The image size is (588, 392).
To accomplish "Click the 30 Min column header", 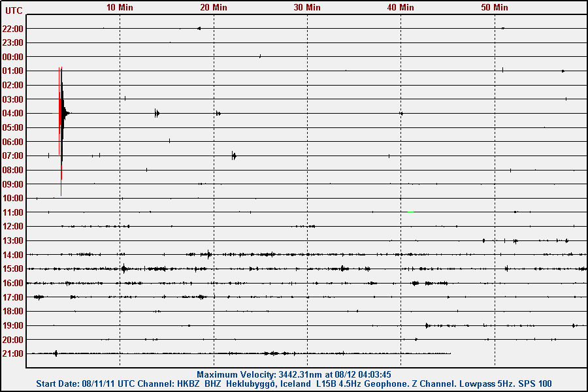I will pyautogui.click(x=307, y=7).
